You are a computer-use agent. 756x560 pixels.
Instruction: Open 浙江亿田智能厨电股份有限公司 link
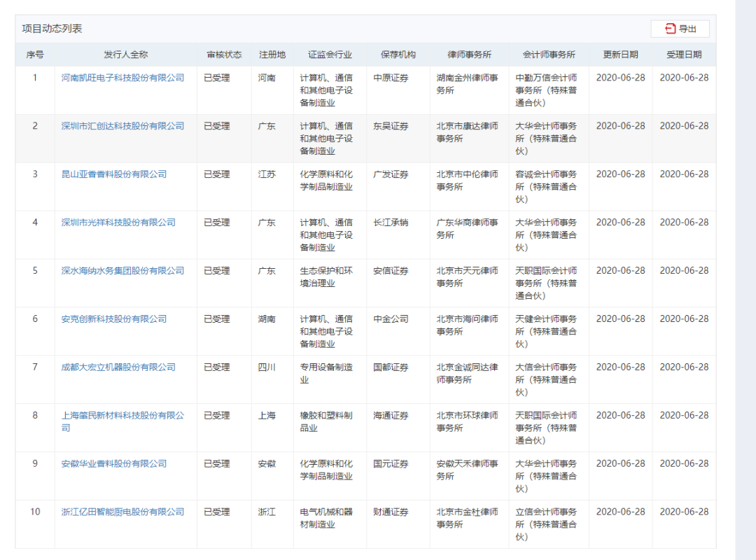click(122, 512)
